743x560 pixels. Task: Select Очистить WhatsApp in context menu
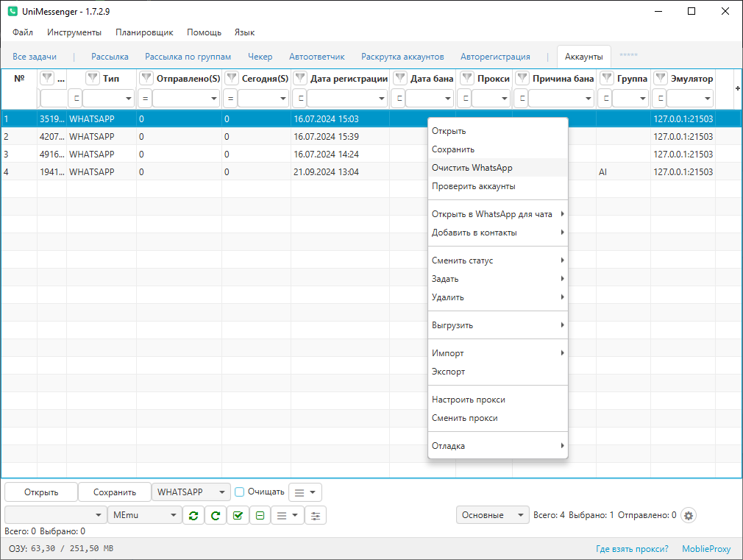pyautogui.click(x=472, y=168)
